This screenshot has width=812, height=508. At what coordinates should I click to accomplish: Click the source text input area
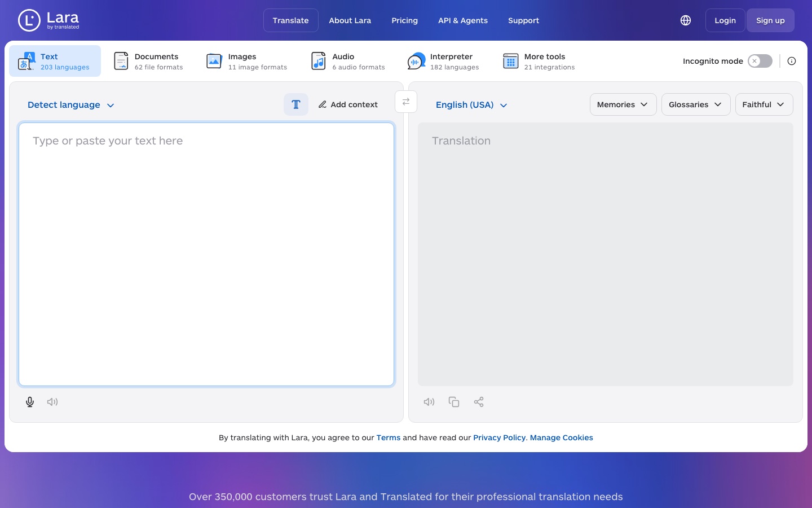tap(206, 254)
